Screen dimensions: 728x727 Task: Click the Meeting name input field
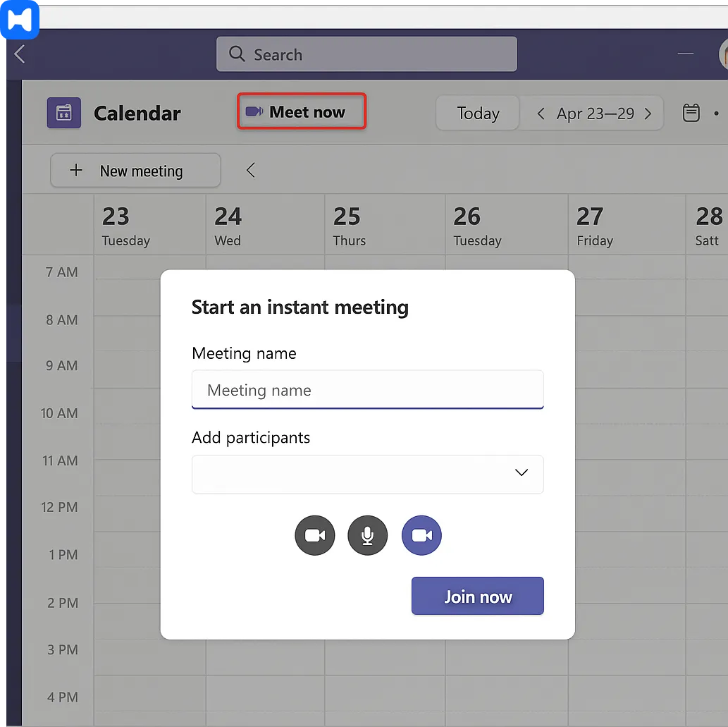pyautogui.click(x=367, y=389)
